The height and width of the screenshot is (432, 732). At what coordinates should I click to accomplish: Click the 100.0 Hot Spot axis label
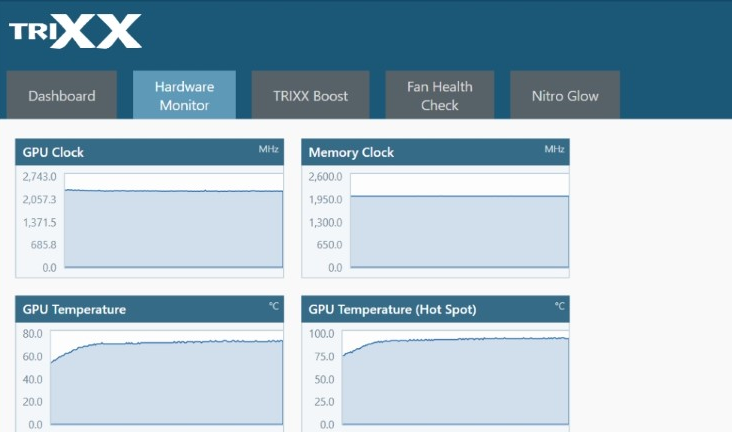click(x=322, y=333)
